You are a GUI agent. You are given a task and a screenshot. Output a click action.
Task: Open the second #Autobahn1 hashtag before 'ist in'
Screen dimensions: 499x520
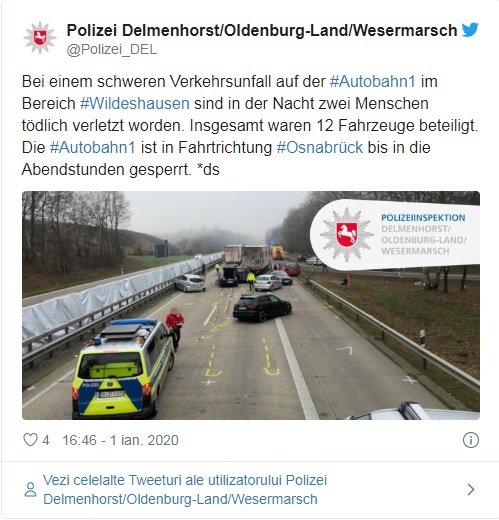(x=93, y=147)
